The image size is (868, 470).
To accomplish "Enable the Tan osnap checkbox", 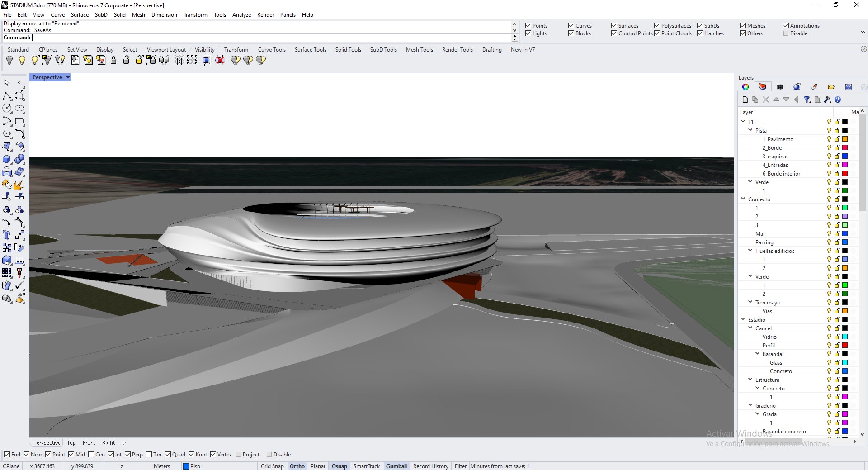I will (149, 455).
